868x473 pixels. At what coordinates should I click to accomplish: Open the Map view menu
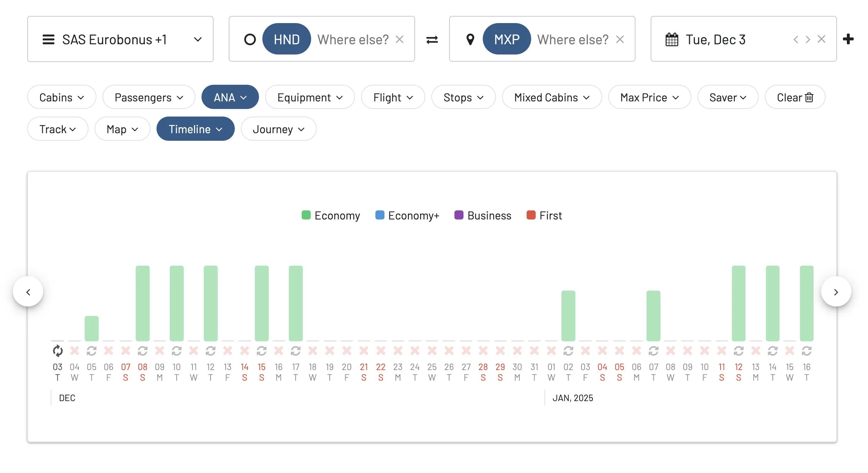[x=122, y=129]
